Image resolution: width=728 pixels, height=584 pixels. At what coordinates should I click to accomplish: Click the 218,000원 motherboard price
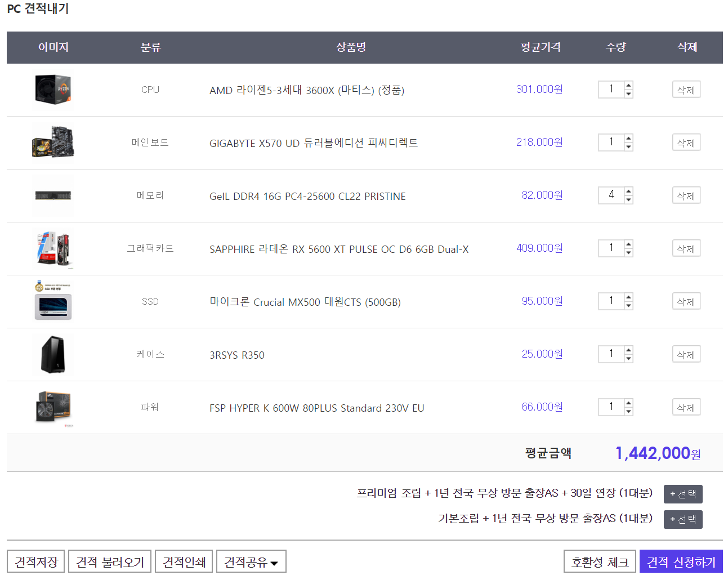pyautogui.click(x=539, y=142)
